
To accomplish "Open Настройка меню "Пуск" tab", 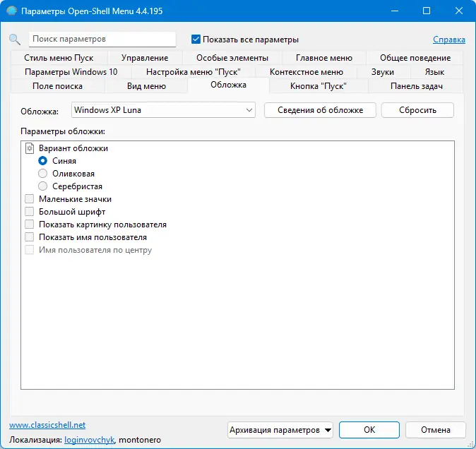I will [194, 72].
